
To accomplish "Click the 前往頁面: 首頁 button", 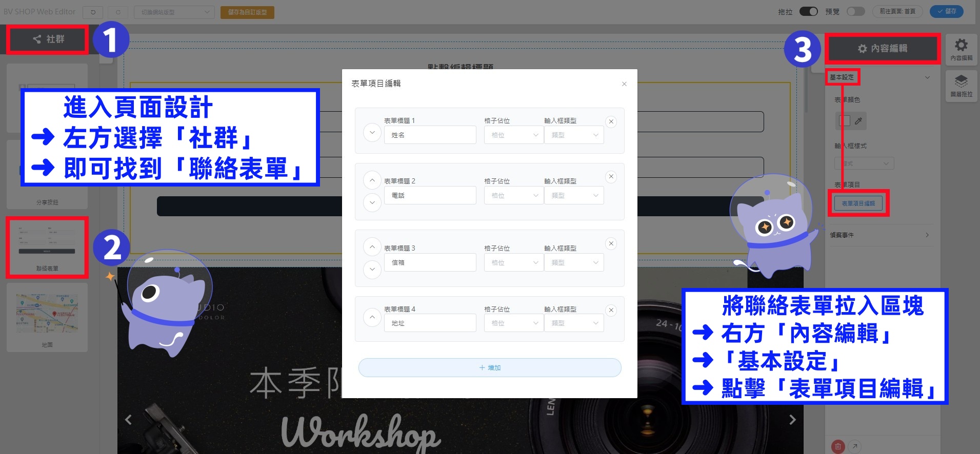I will [x=897, y=11].
